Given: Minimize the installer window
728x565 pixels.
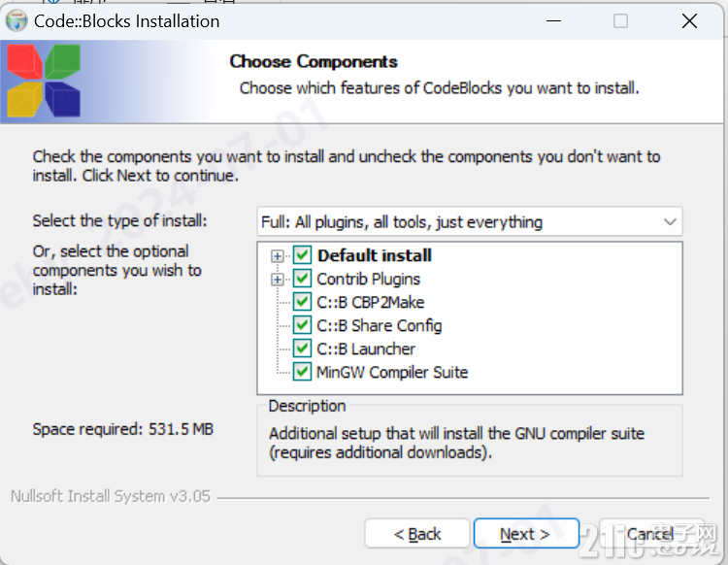Looking at the screenshot, I should 553,21.
